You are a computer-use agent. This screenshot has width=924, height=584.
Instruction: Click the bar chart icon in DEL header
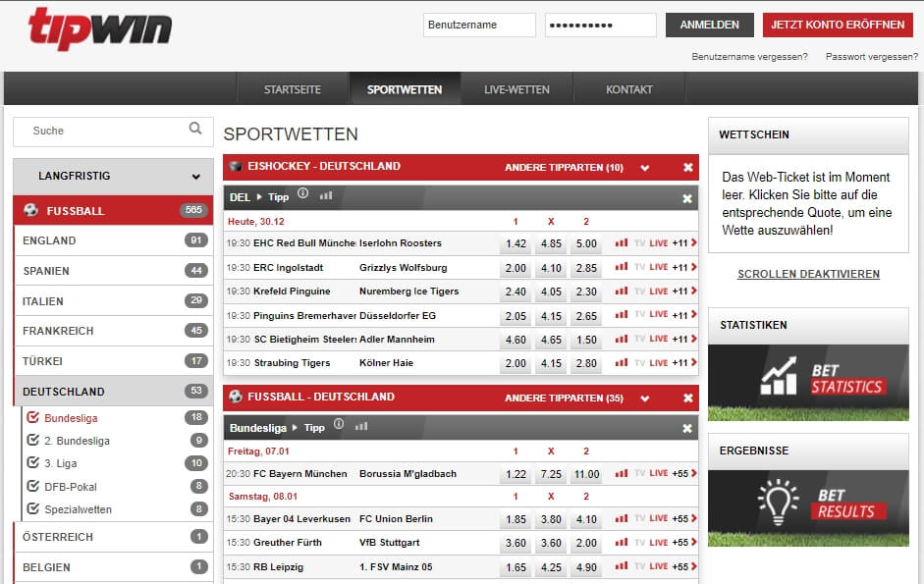[x=326, y=195]
